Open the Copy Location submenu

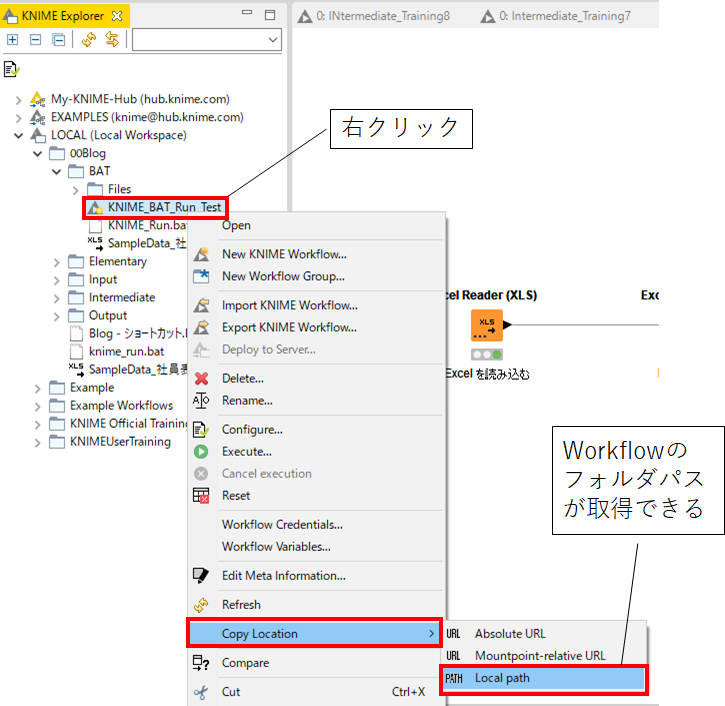coord(314,633)
